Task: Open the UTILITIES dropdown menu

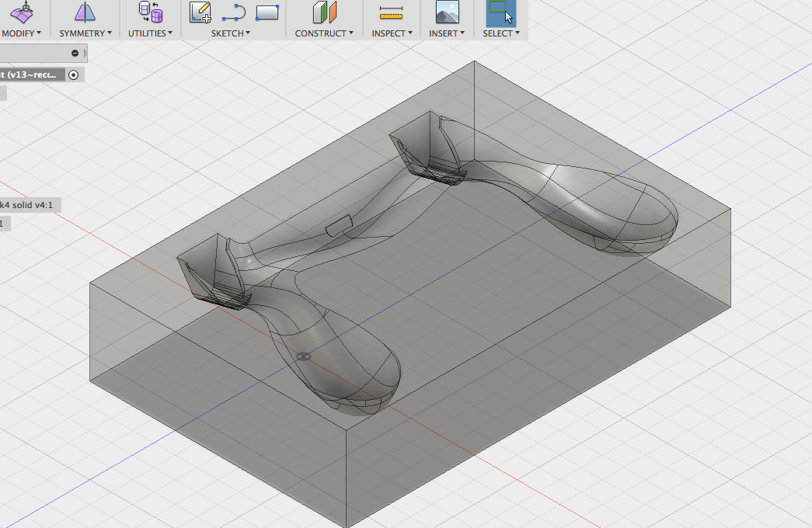Action: (150, 33)
